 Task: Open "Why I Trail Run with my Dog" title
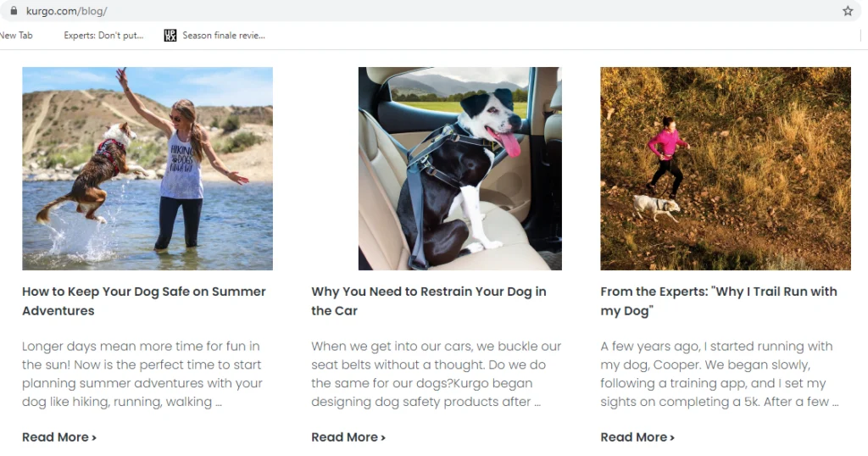pyautogui.click(x=719, y=301)
